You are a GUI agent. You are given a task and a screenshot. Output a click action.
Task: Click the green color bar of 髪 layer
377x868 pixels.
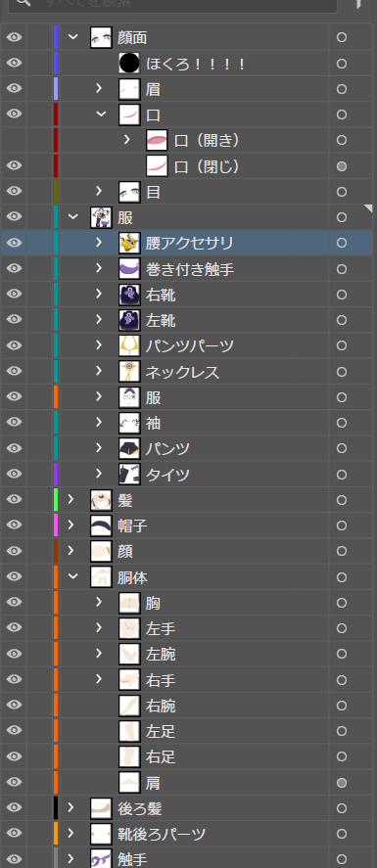(x=56, y=499)
